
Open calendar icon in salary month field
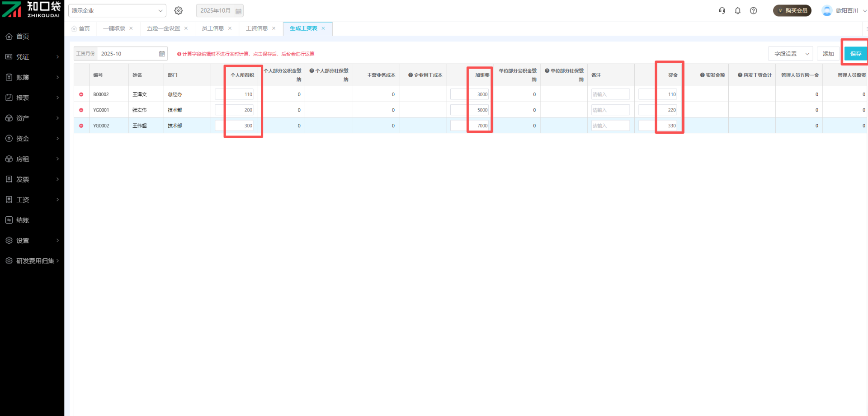pyautogui.click(x=162, y=54)
